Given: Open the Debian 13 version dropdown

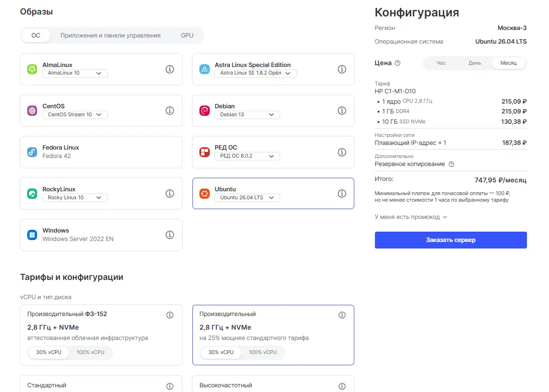Looking at the screenshot, I should point(247,115).
